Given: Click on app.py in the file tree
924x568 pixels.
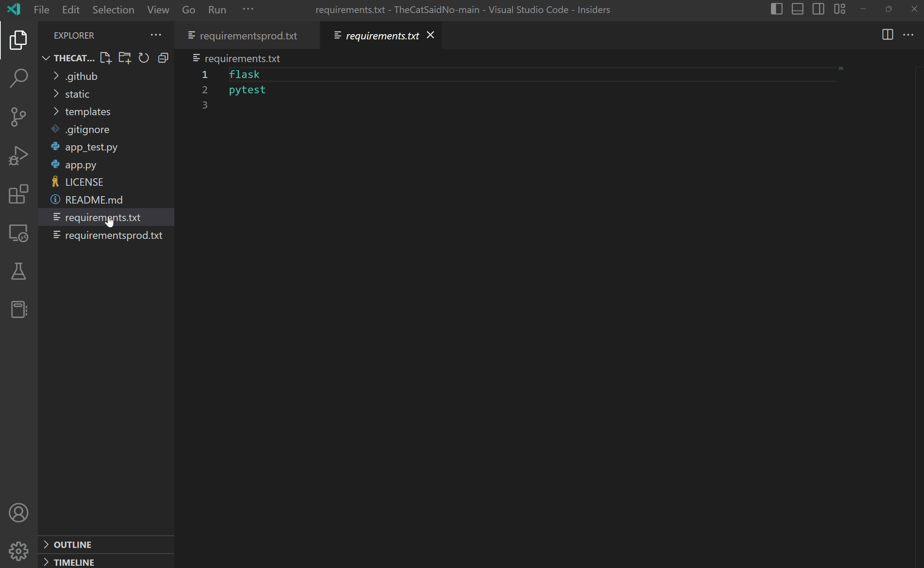Looking at the screenshot, I should click(x=80, y=164).
